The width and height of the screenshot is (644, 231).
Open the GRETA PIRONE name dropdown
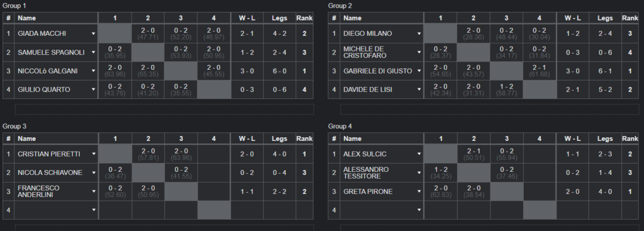coord(419,191)
